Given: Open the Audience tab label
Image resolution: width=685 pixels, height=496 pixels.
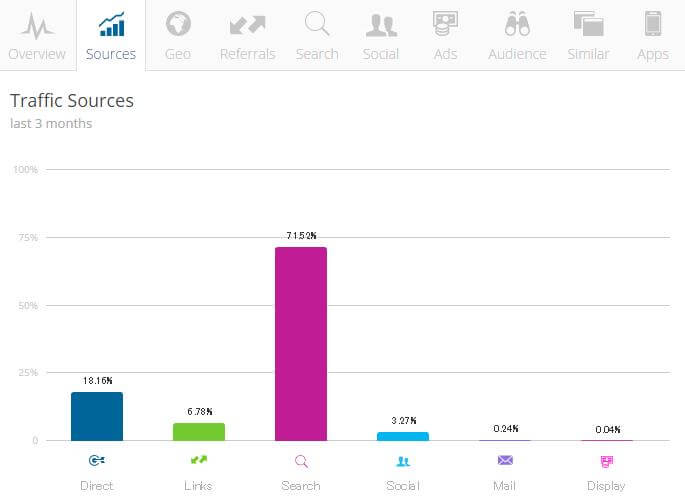Looking at the screenshot, I should coord(517,54).
